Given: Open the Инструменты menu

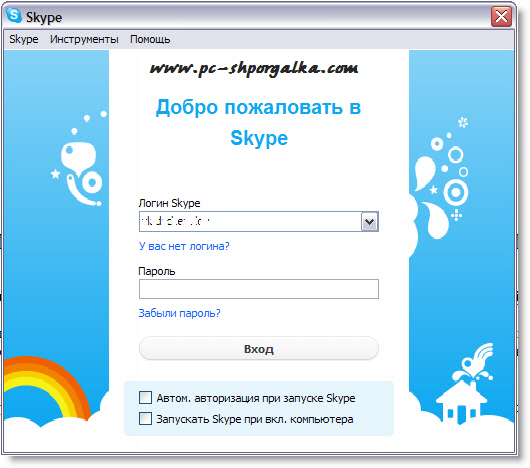Looking at the screenshot, I should click(x=84, y=39).
